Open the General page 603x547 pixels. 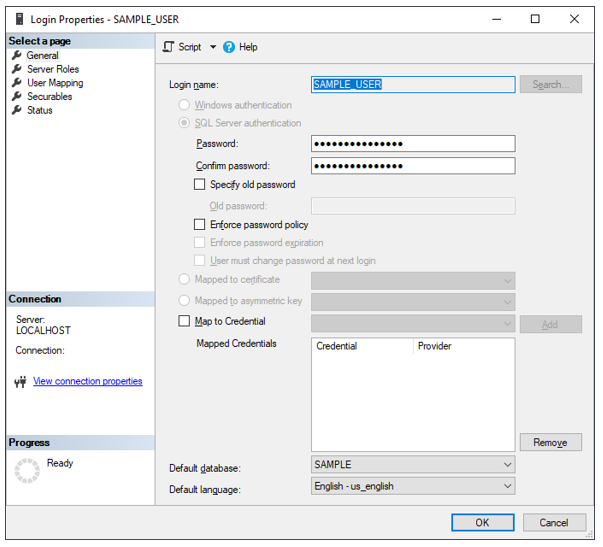pos(42,55)
